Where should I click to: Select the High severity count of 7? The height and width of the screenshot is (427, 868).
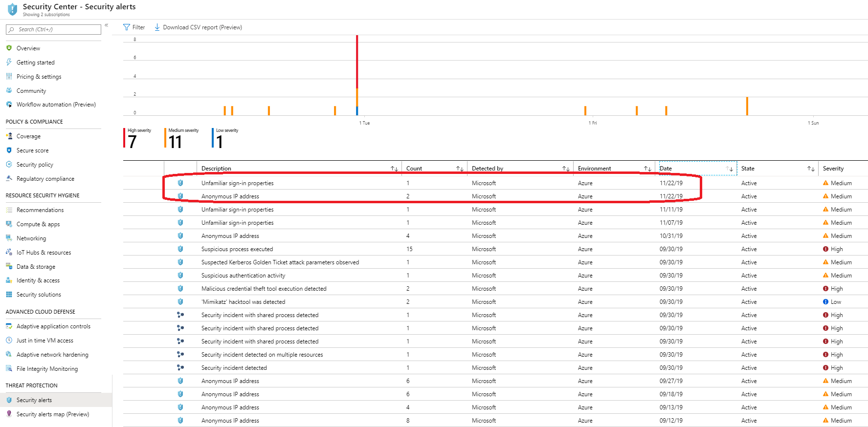tap(133, 141)
